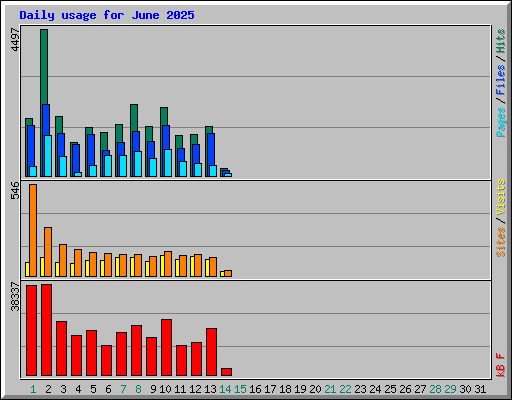The height and width of the screenshot is (400, 512).
Task: Select day label 5 on x-axis
Action: point(93,389)
